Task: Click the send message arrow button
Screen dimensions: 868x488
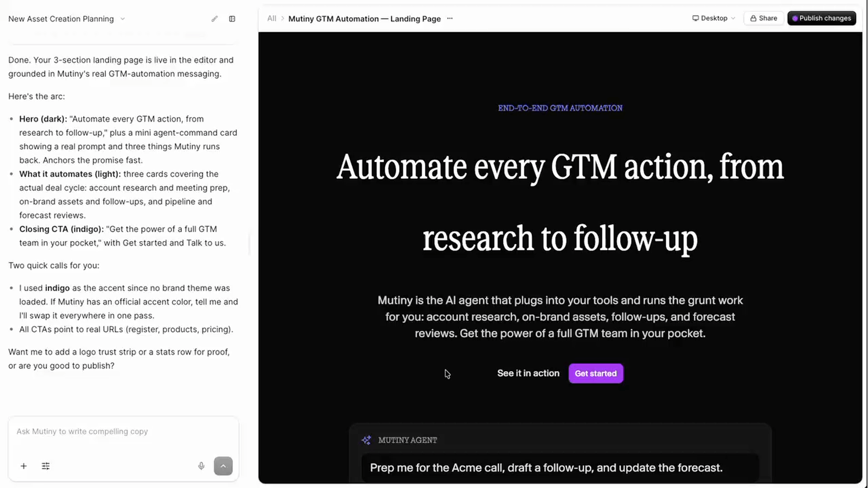Action: pos(223,466)
